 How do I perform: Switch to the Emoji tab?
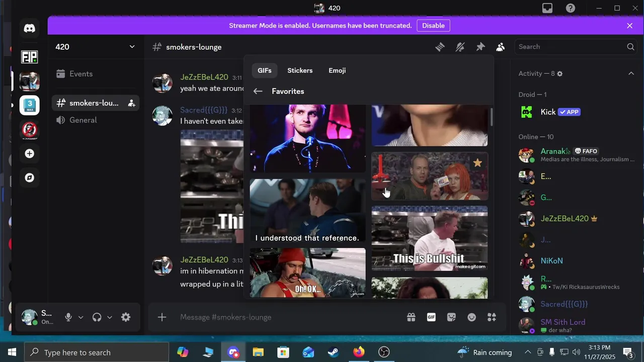(337, 70)
